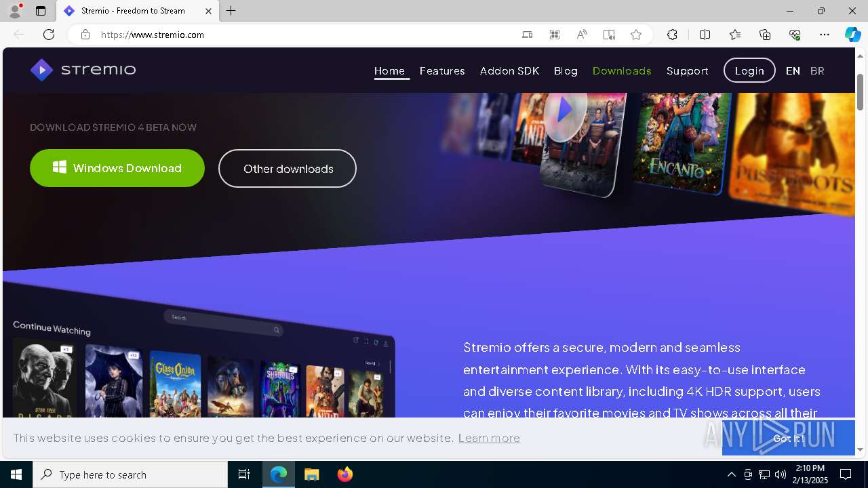Open File Explorer from taskbar
Viewport: 868px width, 488px height.
311,474
